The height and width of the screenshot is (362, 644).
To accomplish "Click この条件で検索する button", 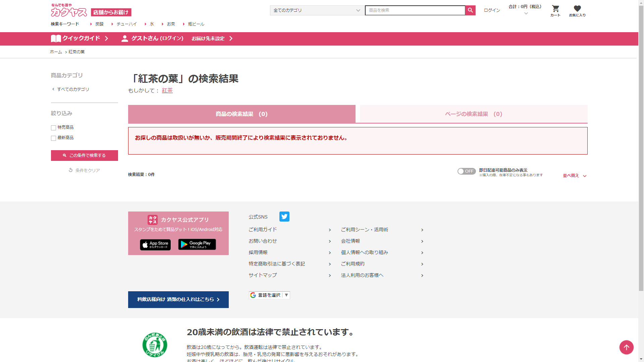I will tap(85, 156).
